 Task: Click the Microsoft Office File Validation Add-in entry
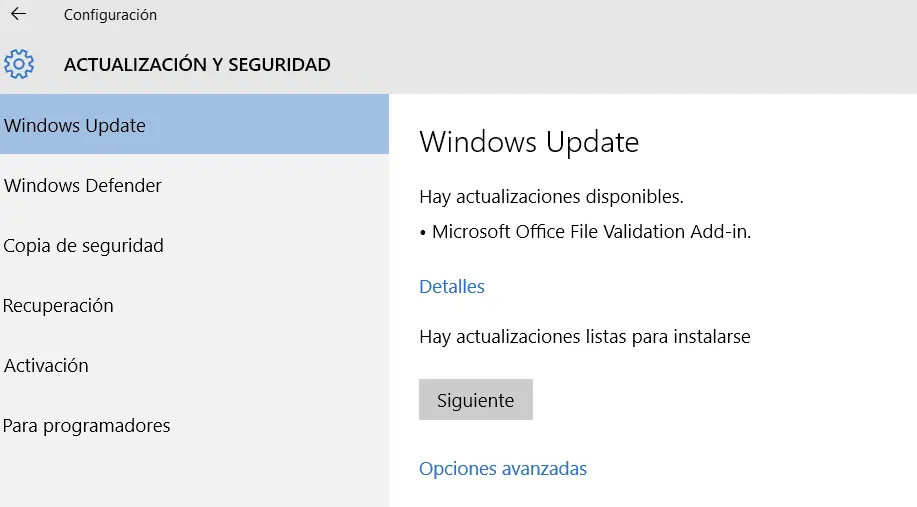(591, 232)
